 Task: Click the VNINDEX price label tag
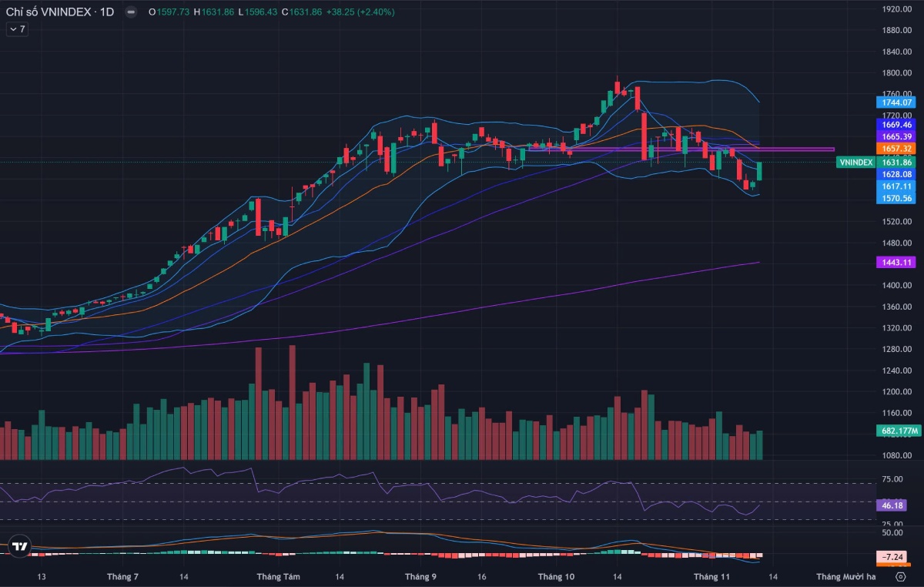coord(855,163)
